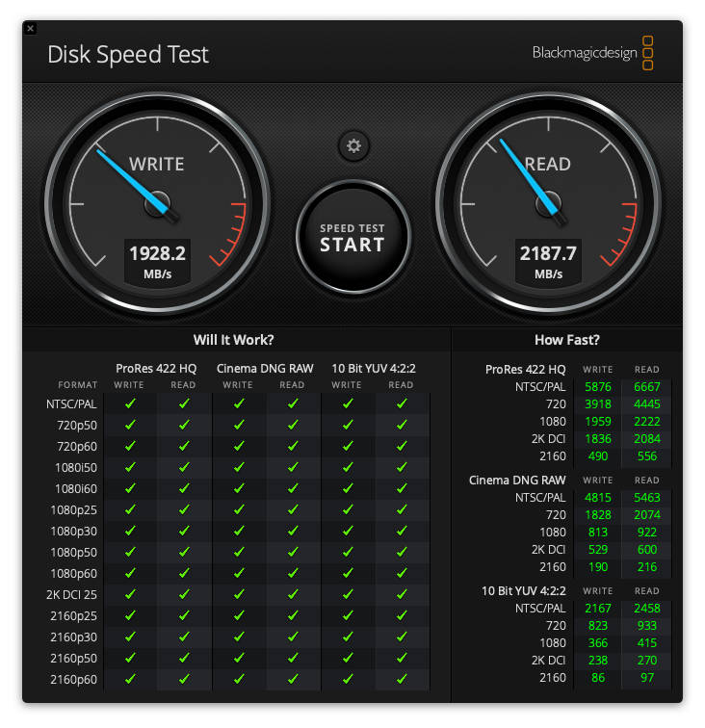Screen dimensions: 705x728
Task: Click the 10 Bit YUV 4:2:2 column header in Will It Work
Action: pyautogui.click(x=374, y=369)
